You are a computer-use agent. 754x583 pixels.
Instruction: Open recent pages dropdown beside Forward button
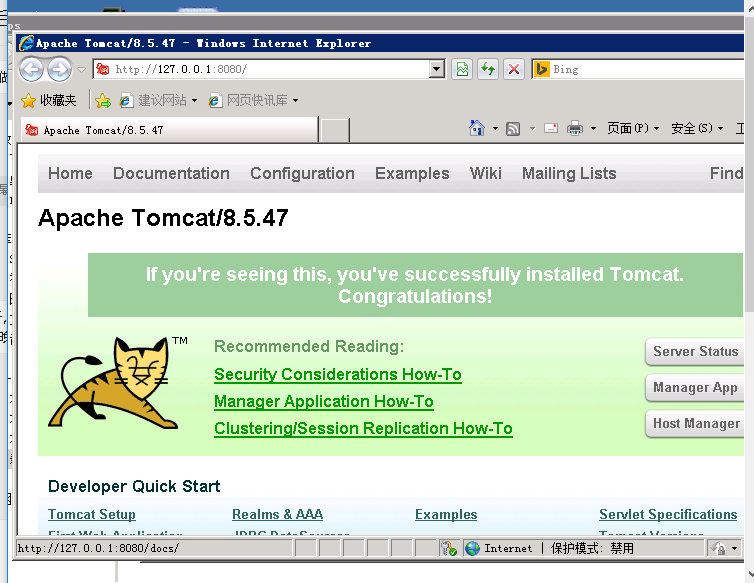click(81, 70)
